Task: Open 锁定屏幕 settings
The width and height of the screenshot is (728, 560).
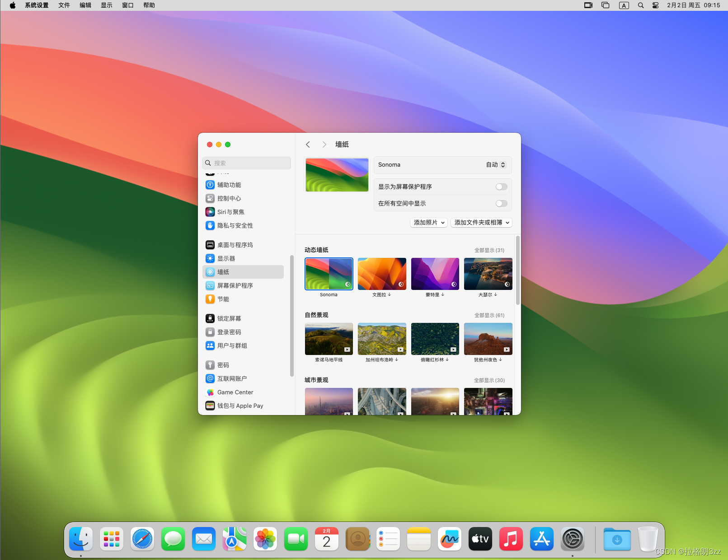Action: click(243, 318)
